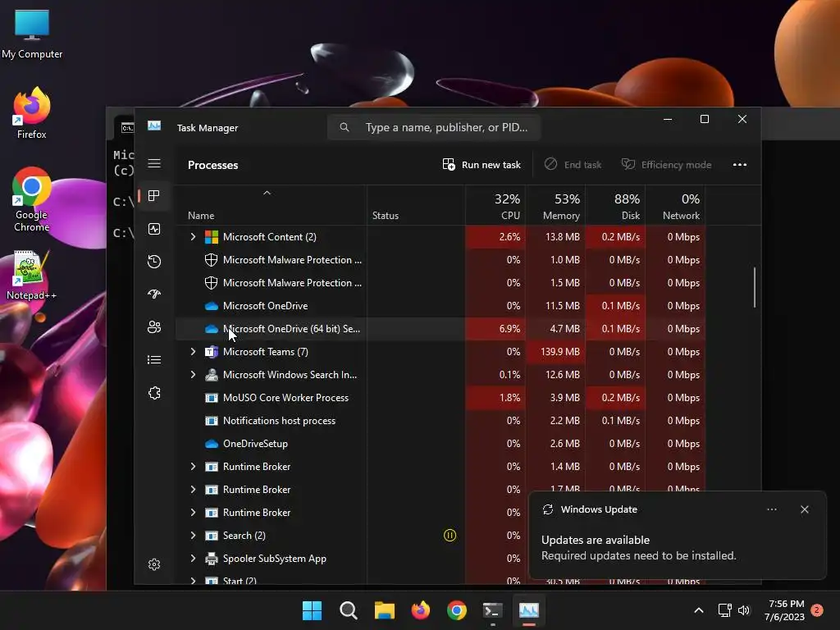
Task: Sort processes by Network column
Action: (x=676, y=207)
